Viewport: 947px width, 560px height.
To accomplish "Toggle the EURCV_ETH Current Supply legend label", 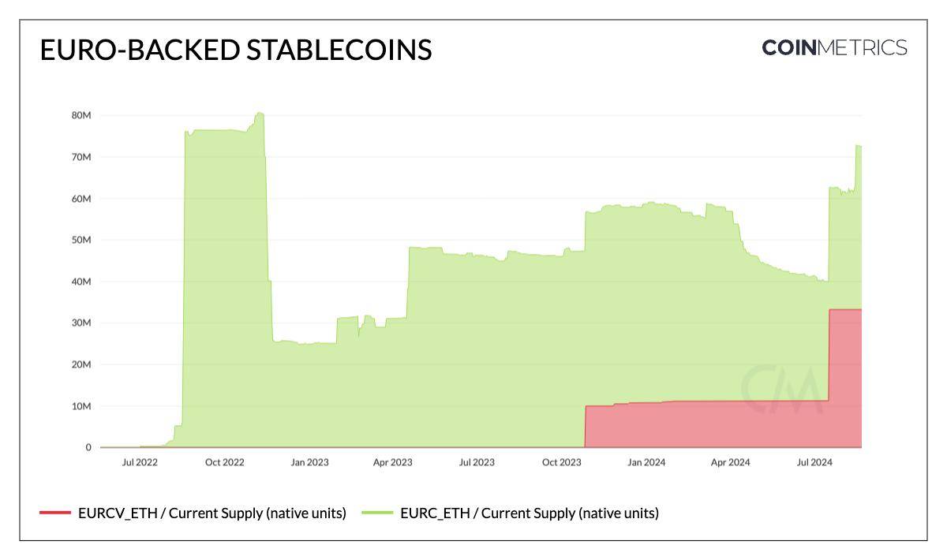I will pos(212,513).
